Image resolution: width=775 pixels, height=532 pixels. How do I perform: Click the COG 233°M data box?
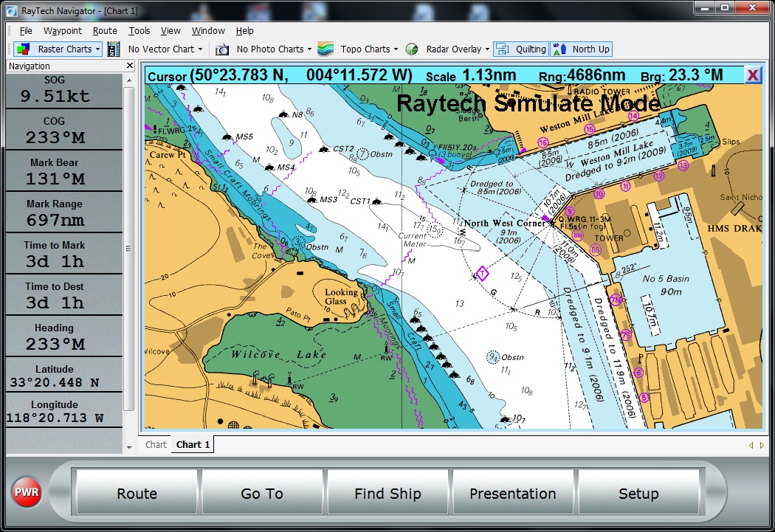click(63, 130)
